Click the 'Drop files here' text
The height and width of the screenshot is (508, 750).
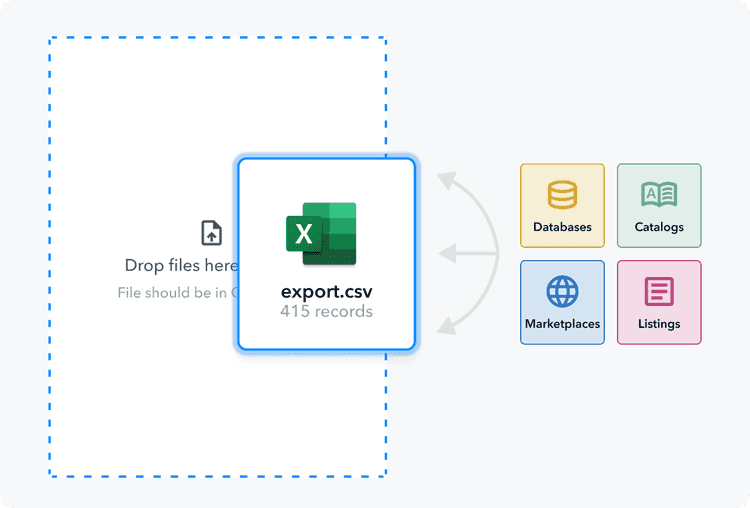[x=181, y=265]
